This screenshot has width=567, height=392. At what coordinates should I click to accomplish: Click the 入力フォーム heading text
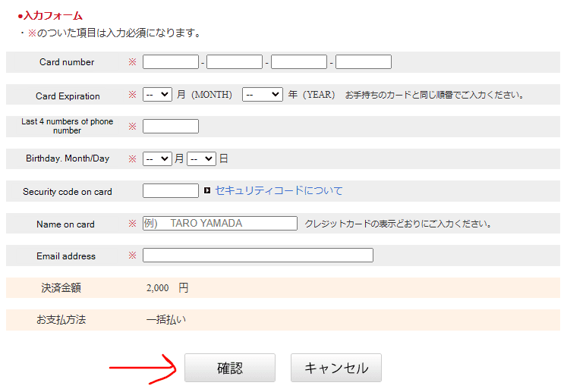(x=52, y=15)
